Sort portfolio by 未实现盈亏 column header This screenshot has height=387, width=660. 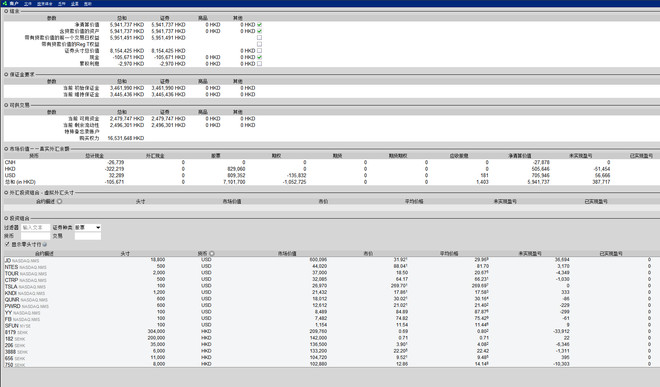(530, 254)
